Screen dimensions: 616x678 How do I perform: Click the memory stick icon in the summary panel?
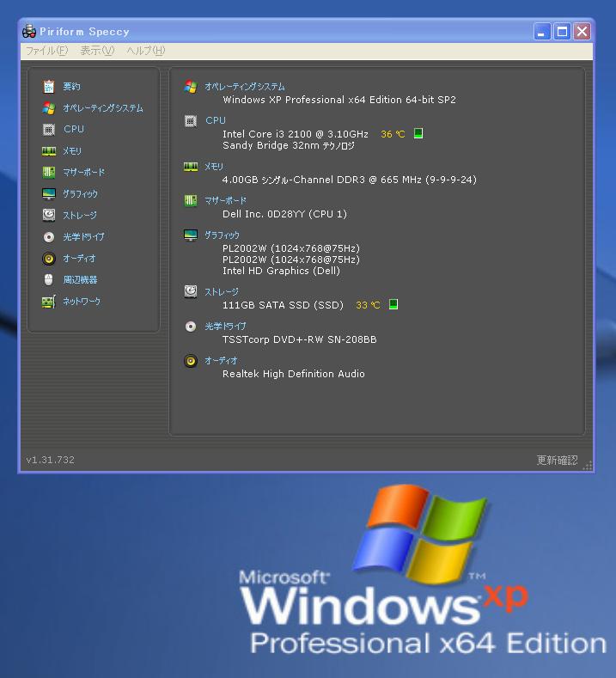191,167
